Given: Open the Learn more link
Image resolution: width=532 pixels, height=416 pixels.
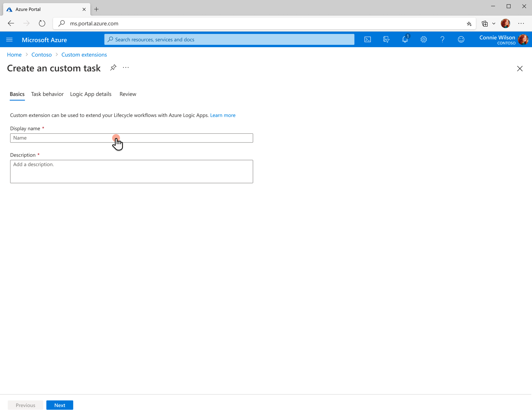Looking at the screenshot, I should [x=223, y=115].
